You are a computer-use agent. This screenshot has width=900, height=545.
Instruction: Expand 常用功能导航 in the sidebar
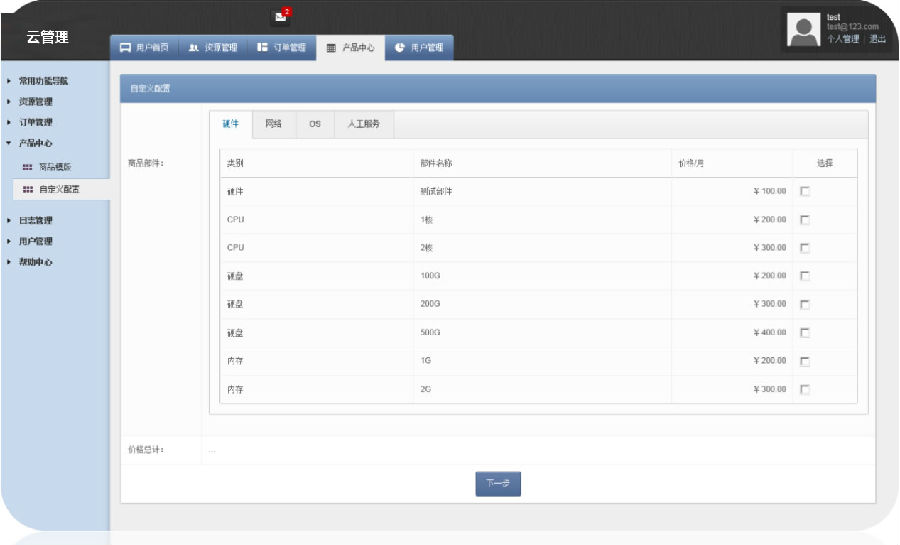click(42, 80)
